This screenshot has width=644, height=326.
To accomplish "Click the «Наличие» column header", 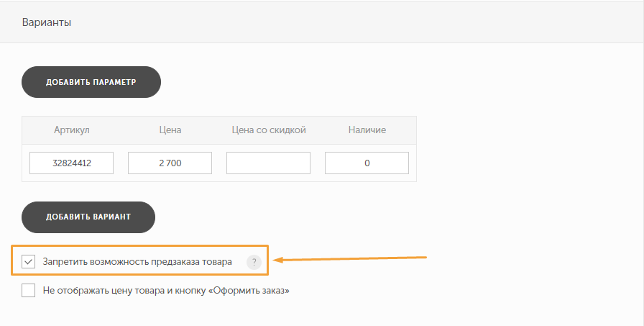I will click(367, 130).
